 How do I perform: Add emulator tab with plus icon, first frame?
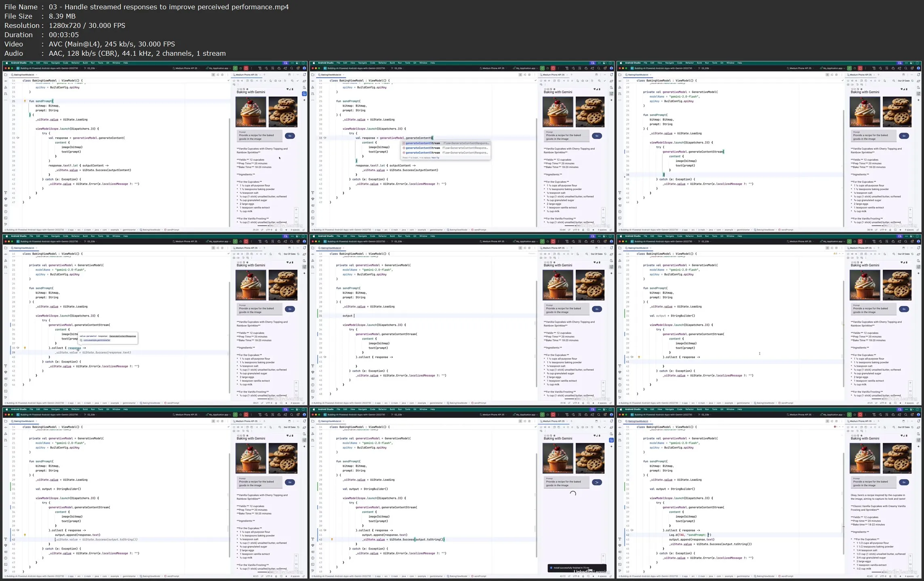[x=264, y=75]
